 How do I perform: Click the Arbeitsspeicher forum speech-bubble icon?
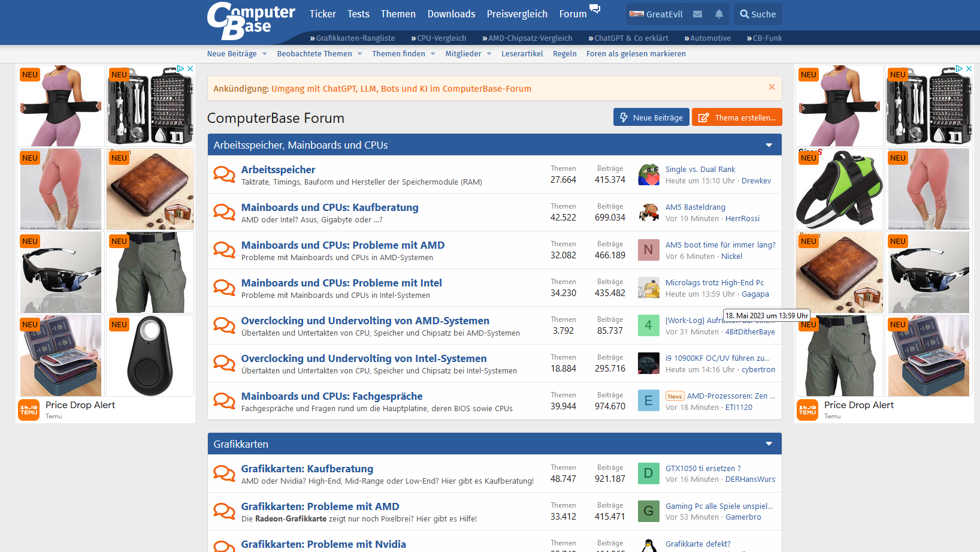pos(225,174)
